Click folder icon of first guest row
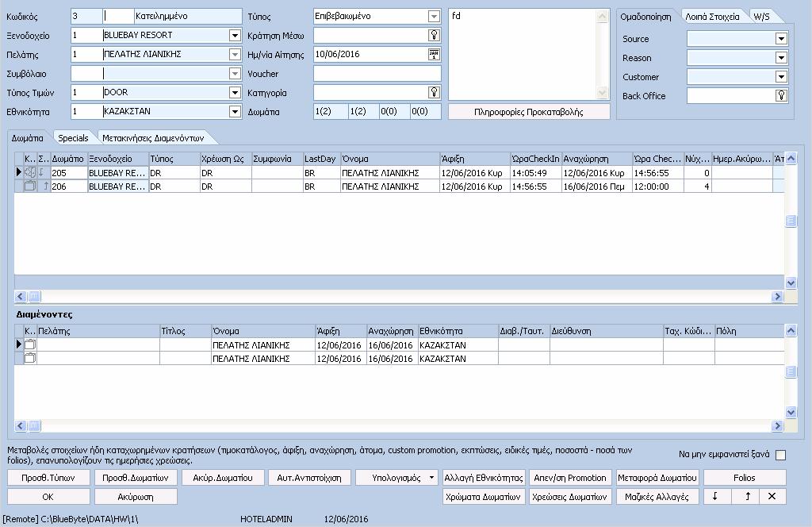The width and height of the screenshot is (812, 527). coord(30,344)
